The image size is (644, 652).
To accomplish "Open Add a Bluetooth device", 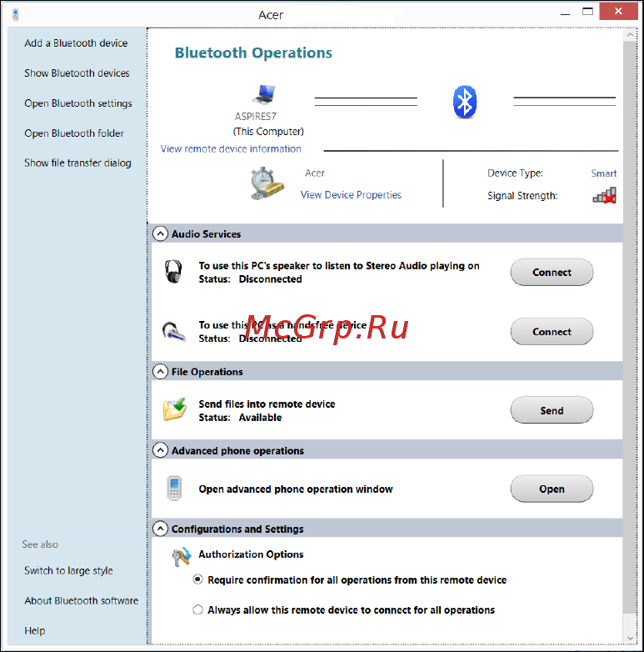I will 76,43.
